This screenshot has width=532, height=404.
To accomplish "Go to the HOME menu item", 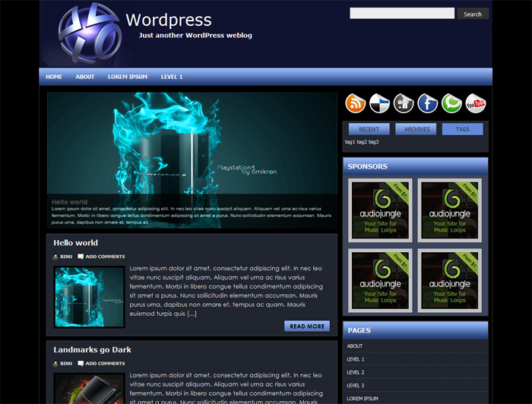I will [54, 77].
